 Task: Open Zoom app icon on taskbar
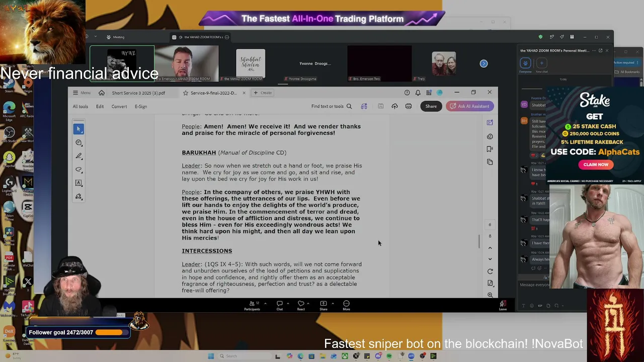pyautogui.click(x=411, y=356)
